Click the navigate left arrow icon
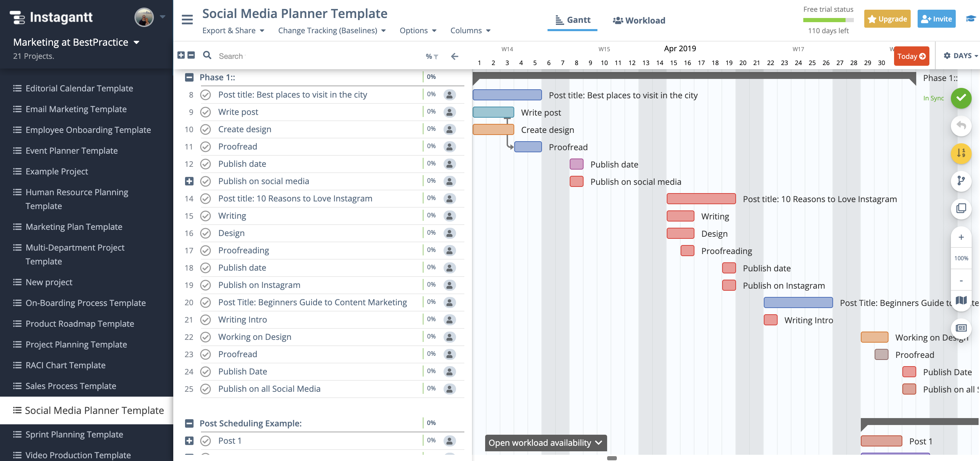 454,56
